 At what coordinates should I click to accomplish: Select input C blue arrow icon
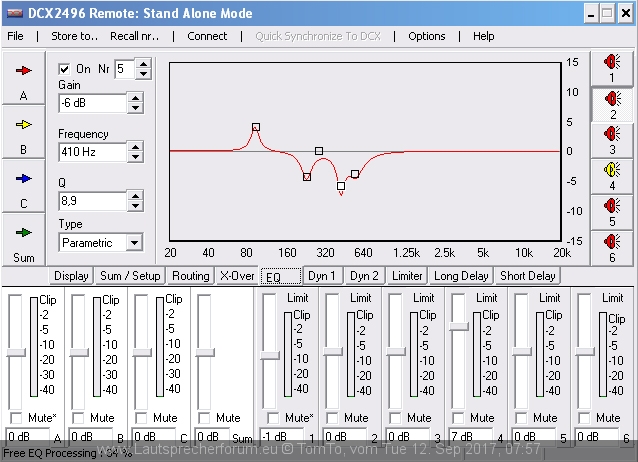24,179
